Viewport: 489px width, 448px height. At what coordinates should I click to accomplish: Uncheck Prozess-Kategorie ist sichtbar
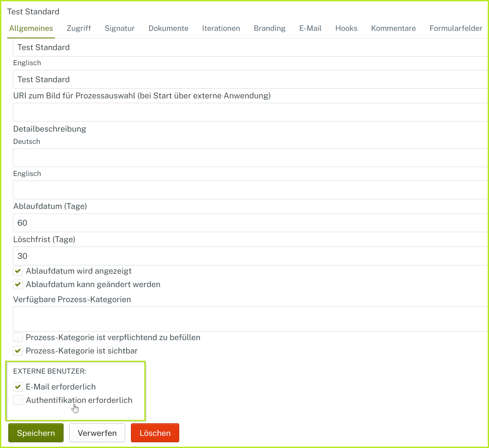point(18,351)
